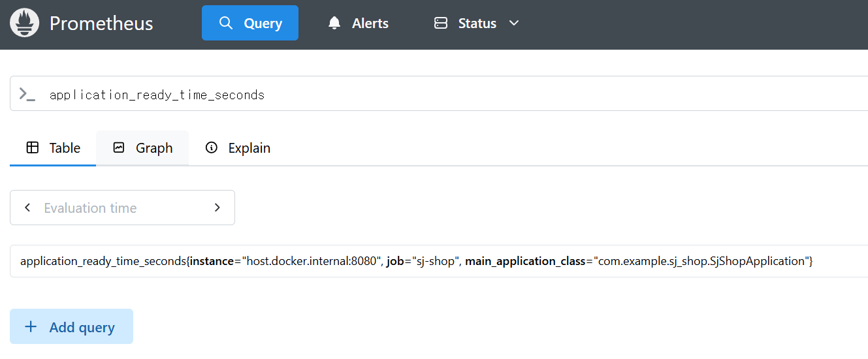Step evaluation time backward
The width and height of the screenshot is (868, 359).
27,208
